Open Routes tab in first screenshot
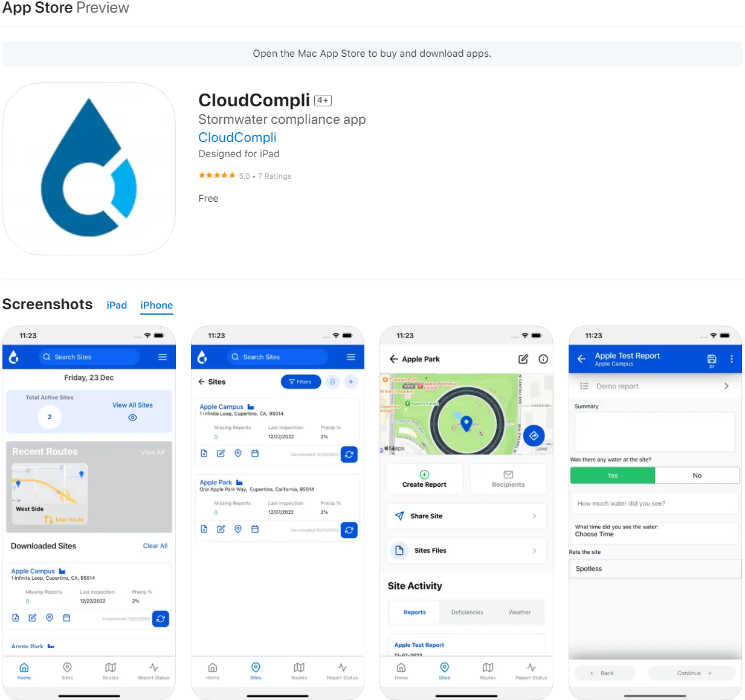The width and height of the screenshot is (745, 700). [x=111, y=670]
